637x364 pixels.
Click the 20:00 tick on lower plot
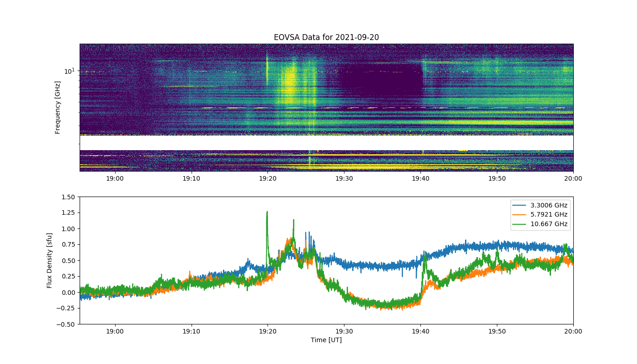click(573, 331)
